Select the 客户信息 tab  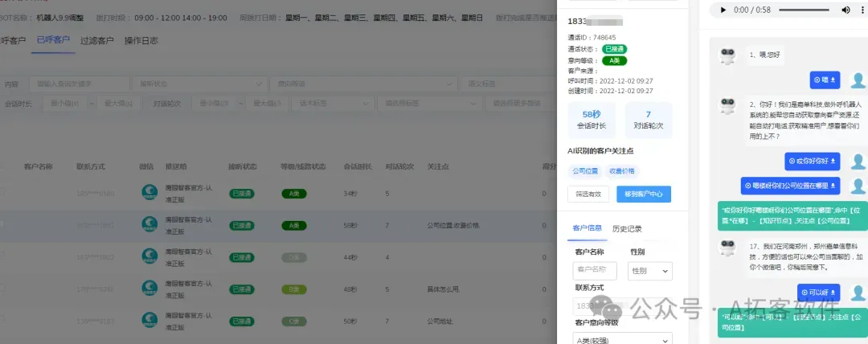pos(588,228)
